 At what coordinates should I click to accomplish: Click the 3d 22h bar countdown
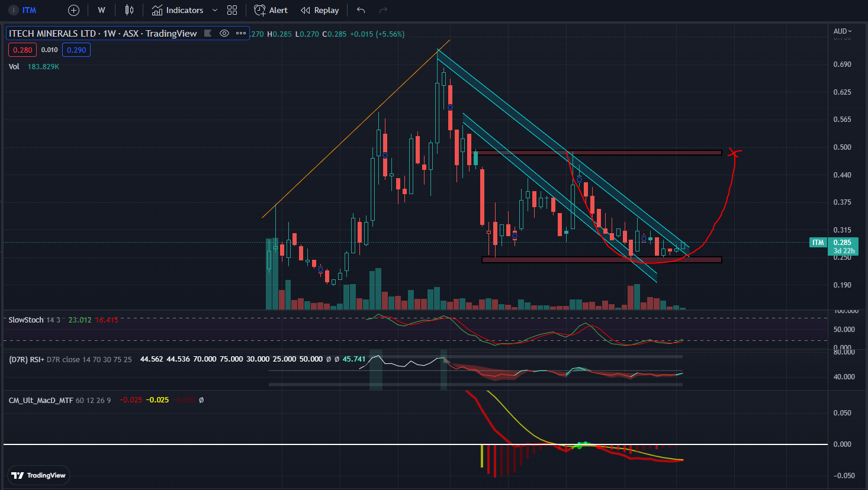click(844, 251)
